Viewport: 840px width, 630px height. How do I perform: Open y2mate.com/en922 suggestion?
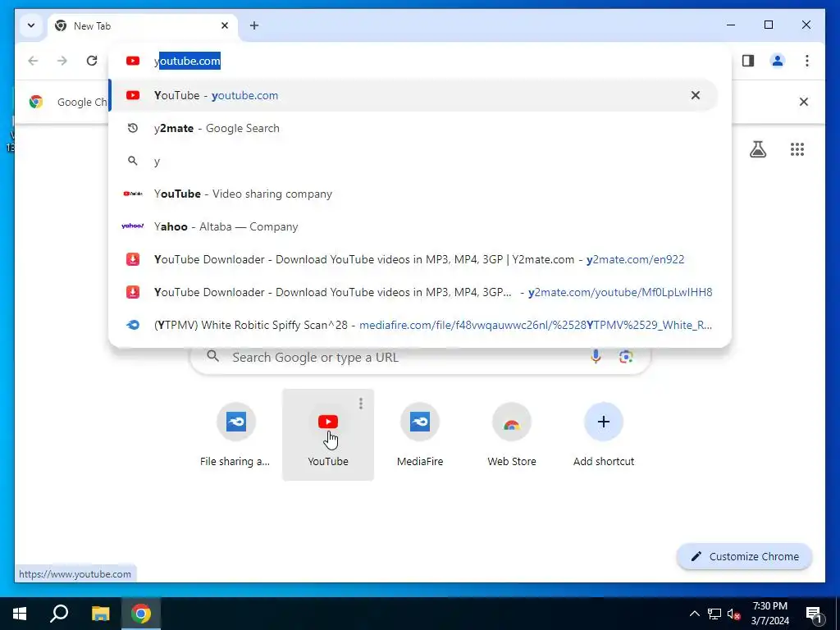pos(413,259)
